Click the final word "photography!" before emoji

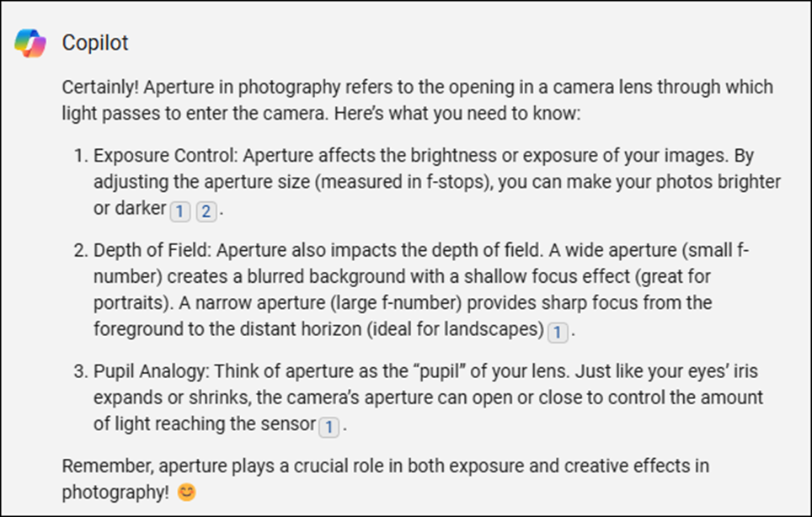point(115,492)
